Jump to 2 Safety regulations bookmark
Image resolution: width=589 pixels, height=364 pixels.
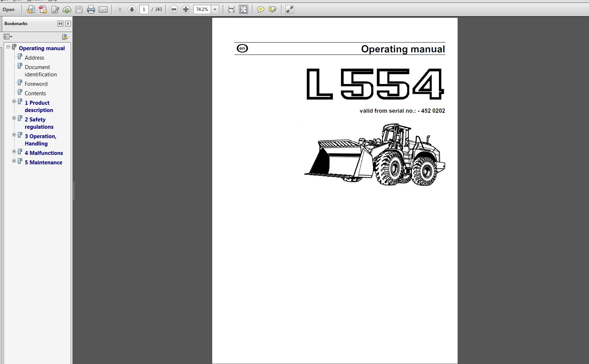tap(39, 123)
